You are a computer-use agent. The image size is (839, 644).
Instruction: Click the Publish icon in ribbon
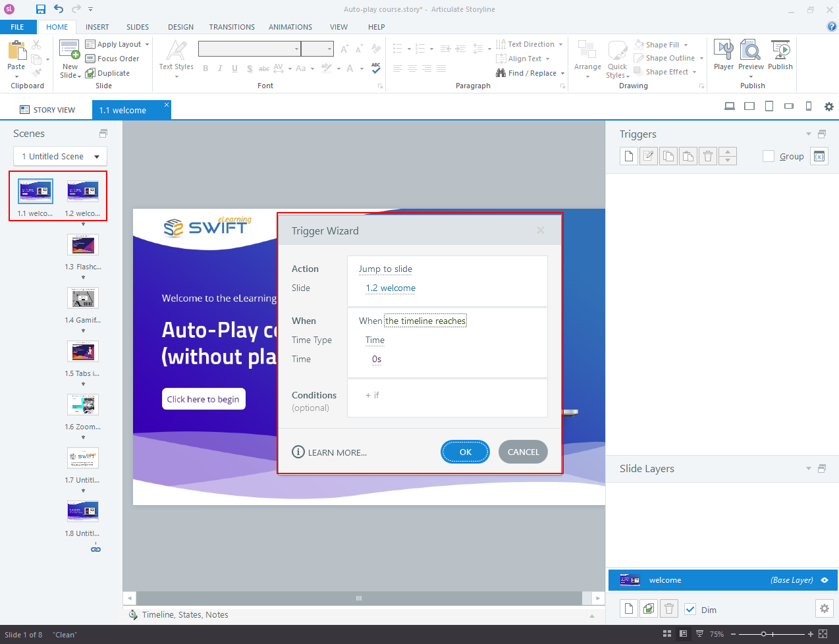click(x=780, y=55)
